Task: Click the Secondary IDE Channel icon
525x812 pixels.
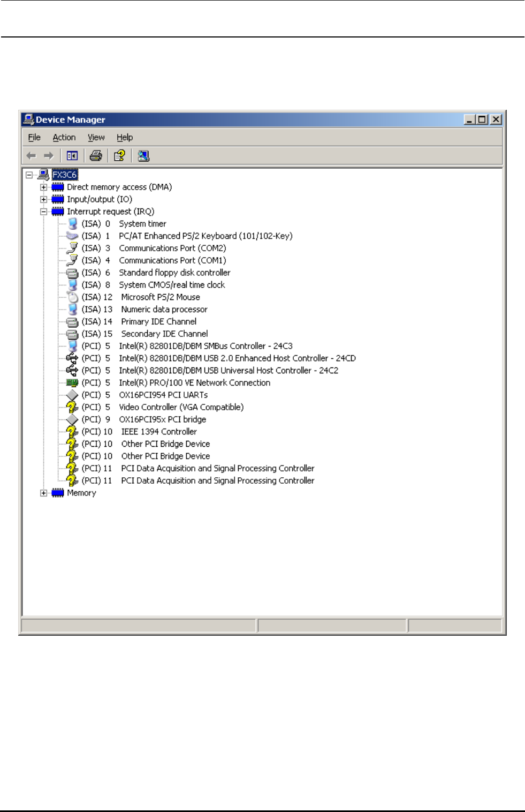Action: click(72, 334)
